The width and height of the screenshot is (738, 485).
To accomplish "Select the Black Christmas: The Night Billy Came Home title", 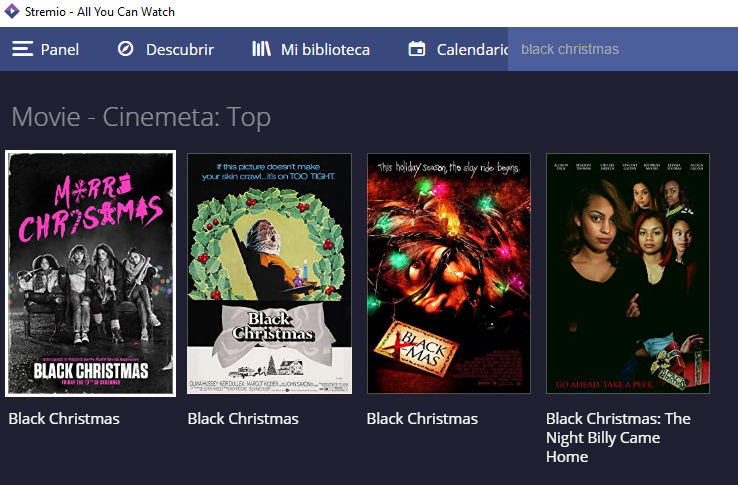I will (x=618, y=437).
